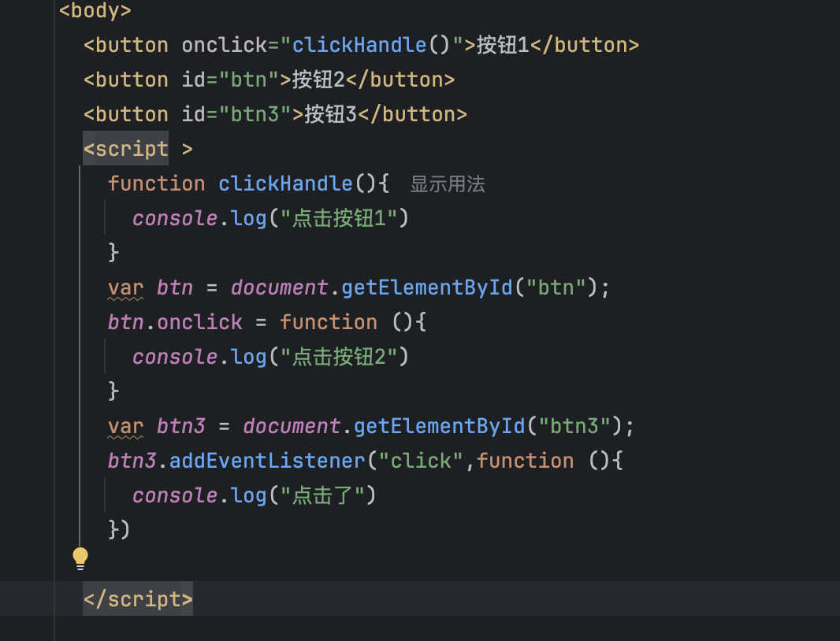The height and width of the screenshot is (641, 840).
Task: Click the "显示用法" inlay hint
Action: click(x=447, y=184)
